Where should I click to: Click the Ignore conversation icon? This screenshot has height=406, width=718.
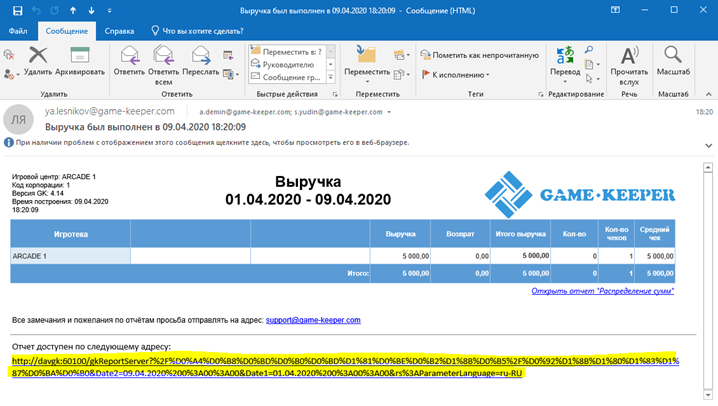point(9,55)
